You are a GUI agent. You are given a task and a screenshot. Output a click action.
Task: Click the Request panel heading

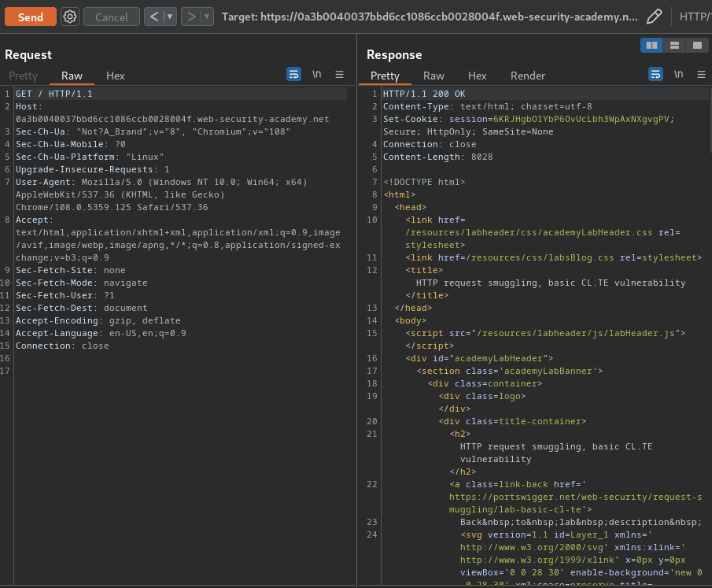(x=28, y=55)
